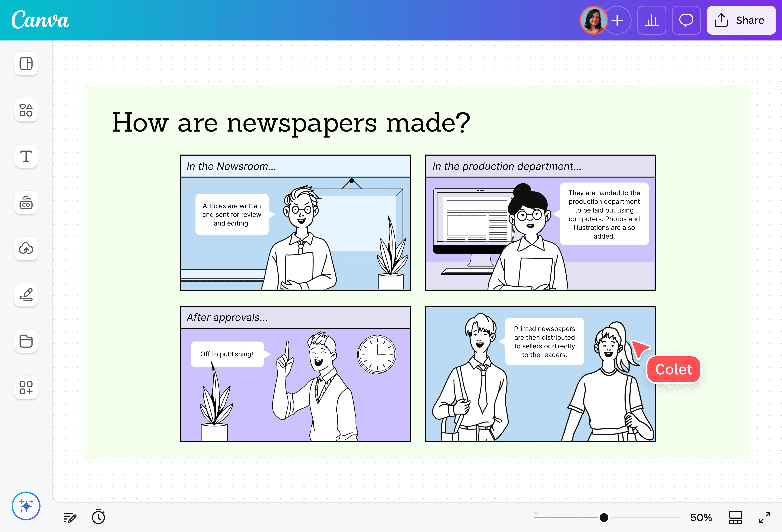Enter fullscreen mode
The width and height of the screenshot is (782, 532).
click(x=765, y=517)
